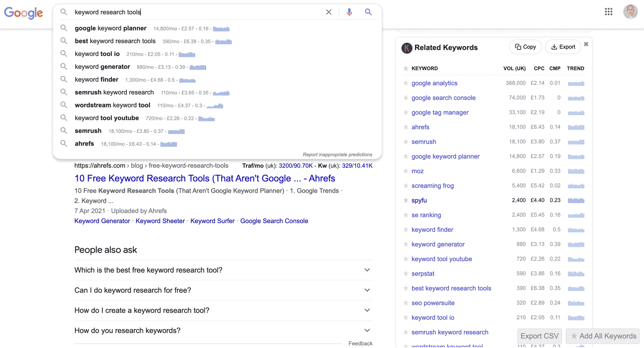The width and height of the screenshot is (644, 348).
Task: Click search icon beside 'keyword finder' suggestion
Action: [x=64, y=80]
